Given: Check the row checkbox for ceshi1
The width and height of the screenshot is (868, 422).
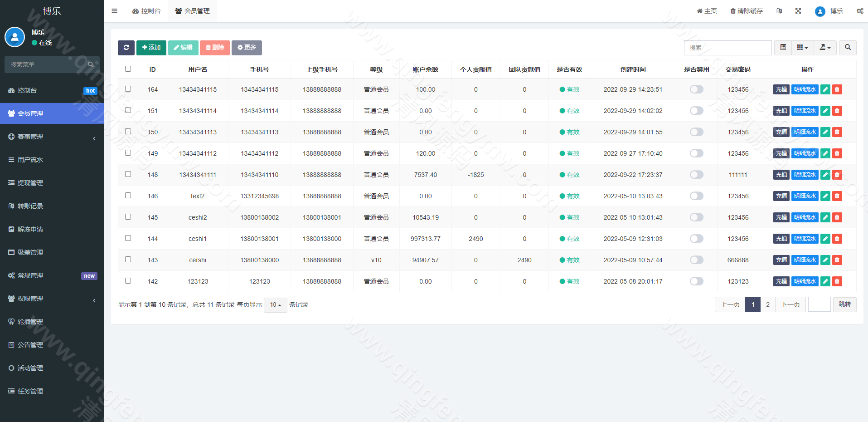Looking at the screenshot, I should [128, 238].
